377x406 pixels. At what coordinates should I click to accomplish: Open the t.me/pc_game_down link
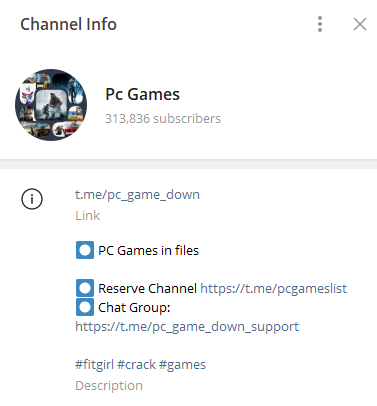click(137, 194)
